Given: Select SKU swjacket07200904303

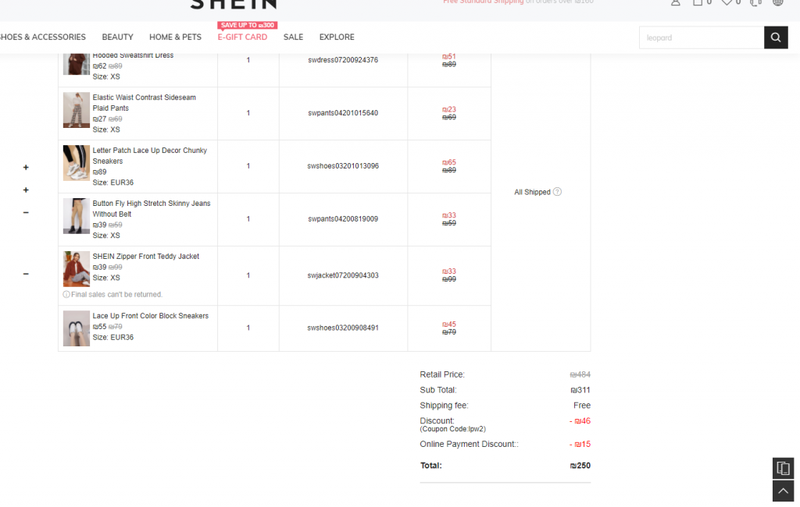Looking at the screenshot, I should coord(343,275).
